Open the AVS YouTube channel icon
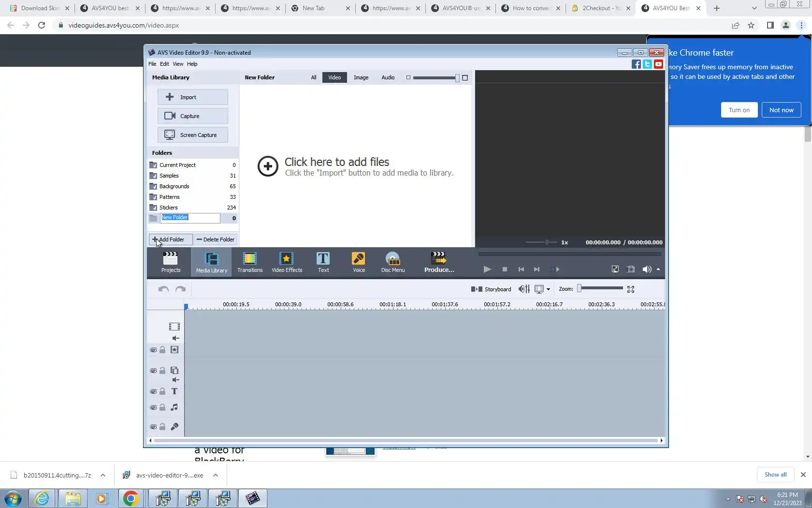Screen dimensions: 812x508 658,64
